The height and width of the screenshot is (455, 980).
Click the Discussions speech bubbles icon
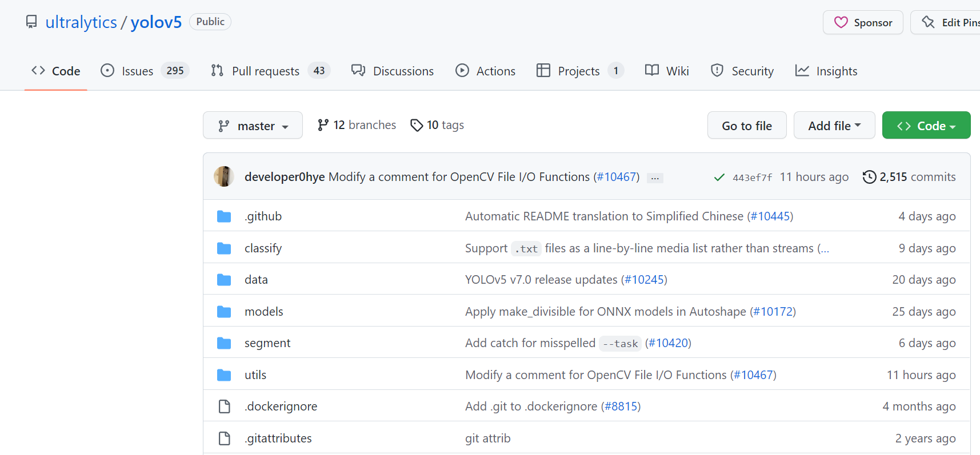358,70
